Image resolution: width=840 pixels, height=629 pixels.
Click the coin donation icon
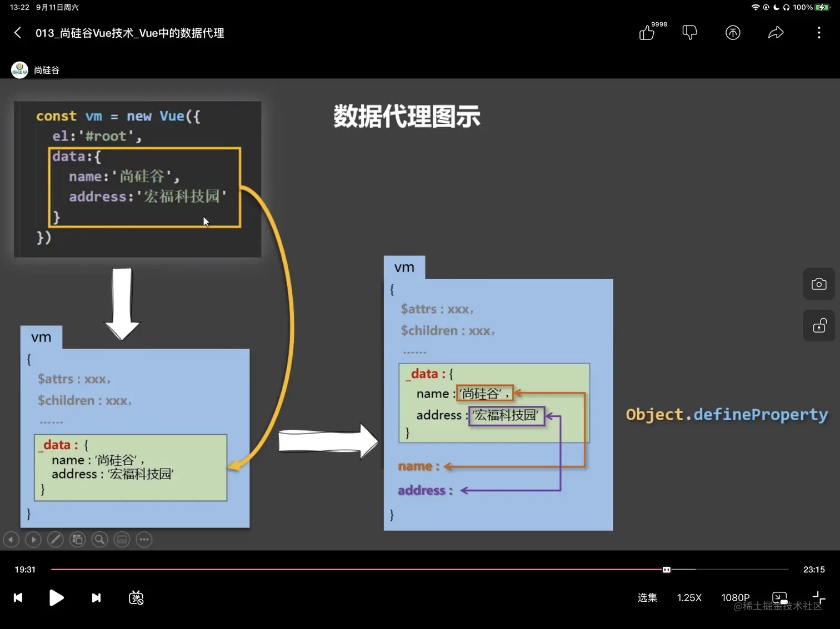tap(733, 32)
